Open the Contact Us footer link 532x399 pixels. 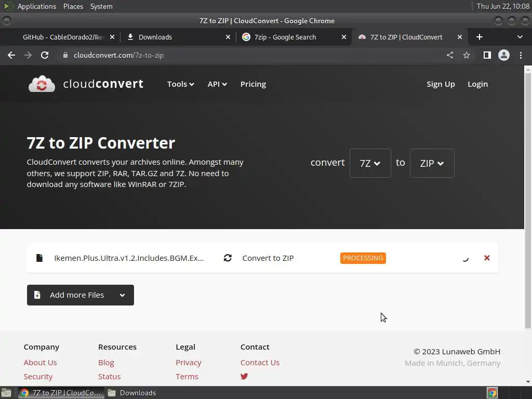pos(260,363)
